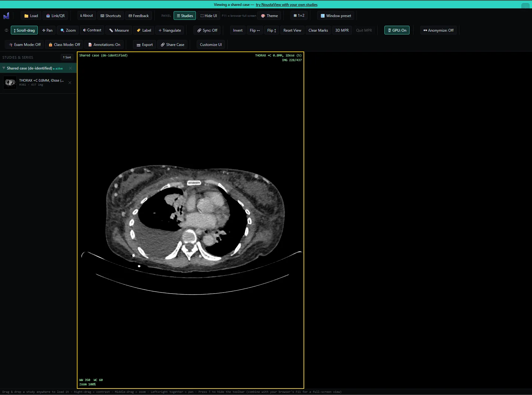Screen dimensions: 532x395
Task: Export the current image
Action: [x=144, y=45]
